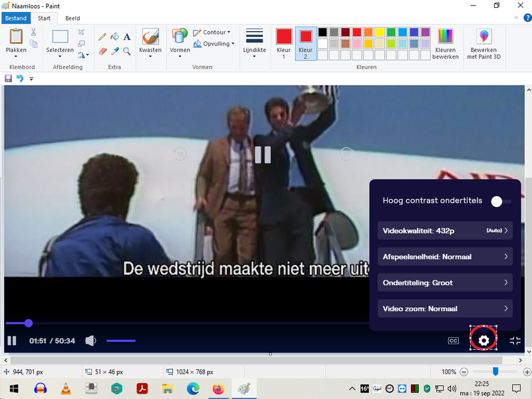Mute the video using the speaker icon
This screenshot has width=532, height=399.
90,340
